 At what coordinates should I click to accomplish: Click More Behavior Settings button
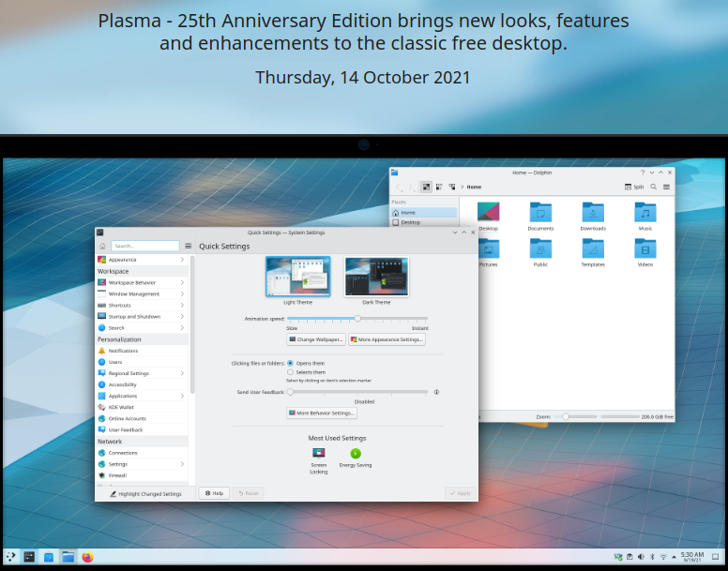coord(322,413)
